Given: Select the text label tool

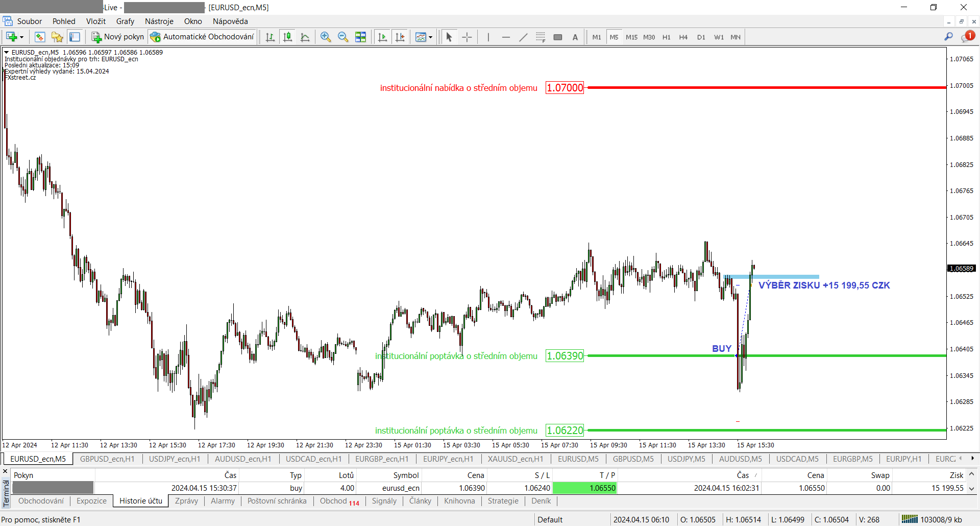Looking at the screenshot, I should click(x=575, y=37).
